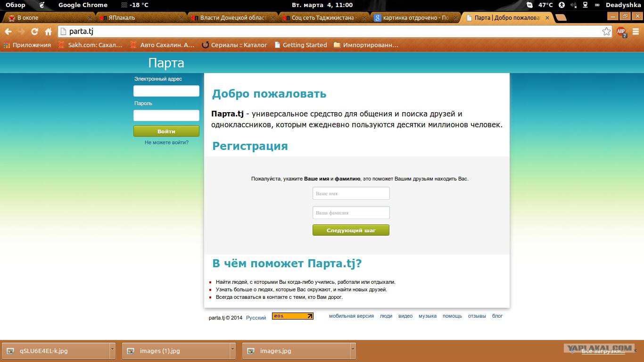Expand options for the images (1).jpg download
The image size is (644, 362).
(x=232, y=351)
